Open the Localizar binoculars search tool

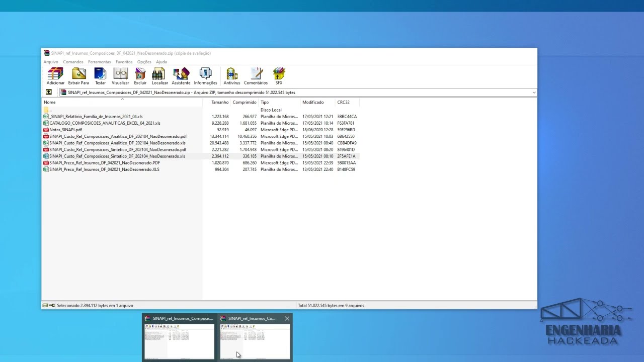[159, 76]
